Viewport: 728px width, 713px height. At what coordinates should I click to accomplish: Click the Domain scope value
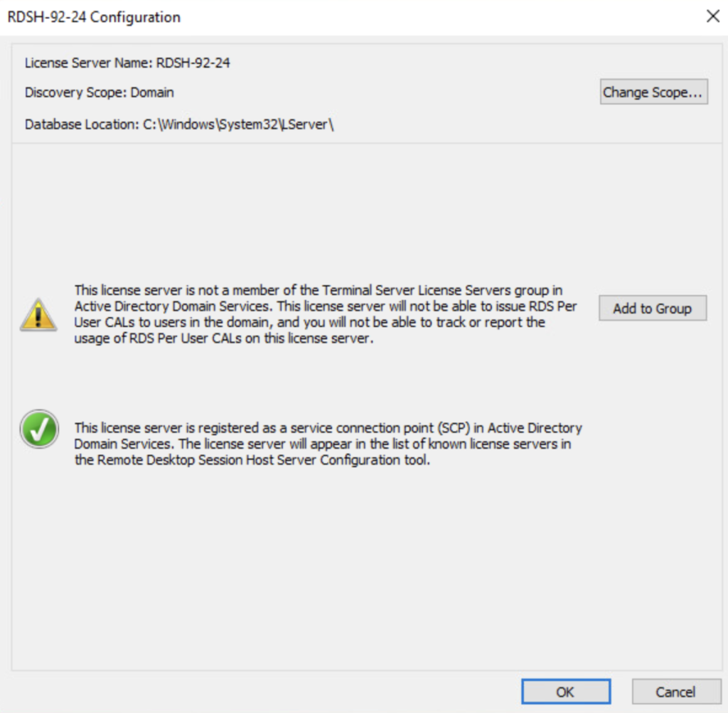152,92
